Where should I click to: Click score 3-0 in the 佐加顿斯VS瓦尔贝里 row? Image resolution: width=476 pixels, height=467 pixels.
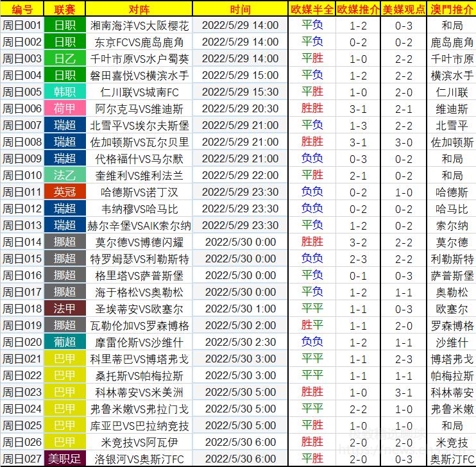click(404, 142)
